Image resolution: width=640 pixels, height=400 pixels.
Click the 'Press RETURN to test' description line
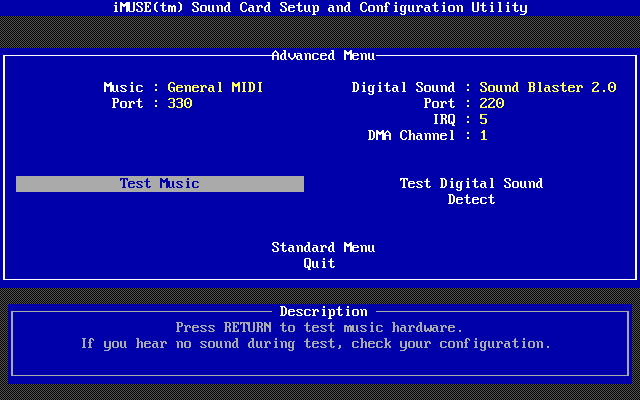click(x=319, y=328)
